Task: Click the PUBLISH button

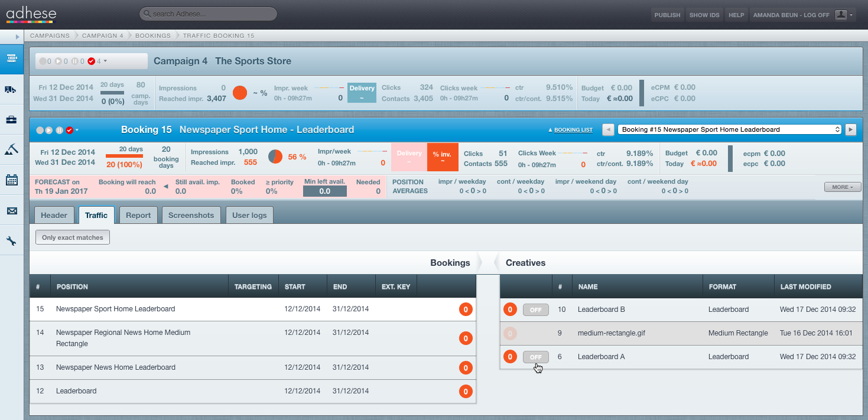Action: pyautogui.click(x=667, y=15)
